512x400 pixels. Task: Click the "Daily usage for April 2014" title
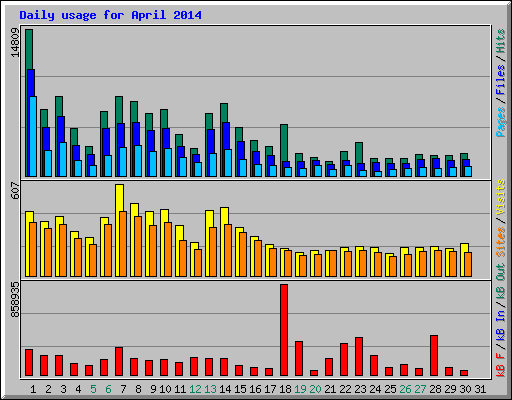pos(110,15)
